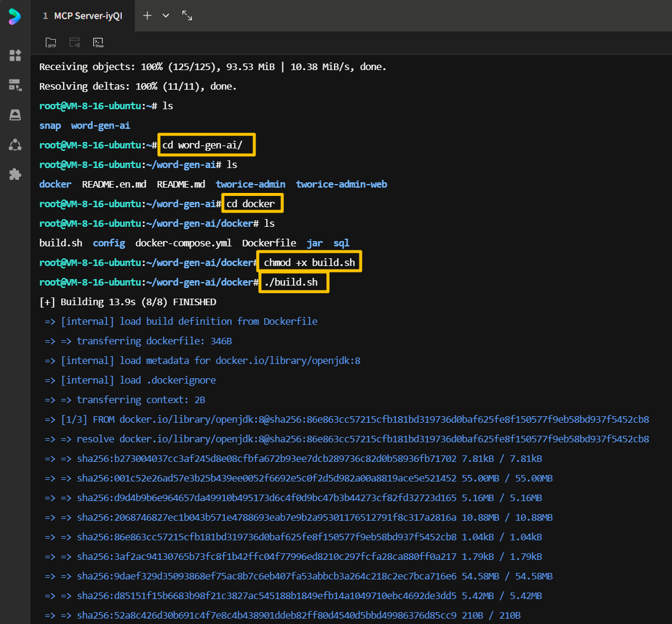Screen dimensions: 672x624
Task: Click the 'tworice-admin-web' directory name
Action: click(341, 184)
